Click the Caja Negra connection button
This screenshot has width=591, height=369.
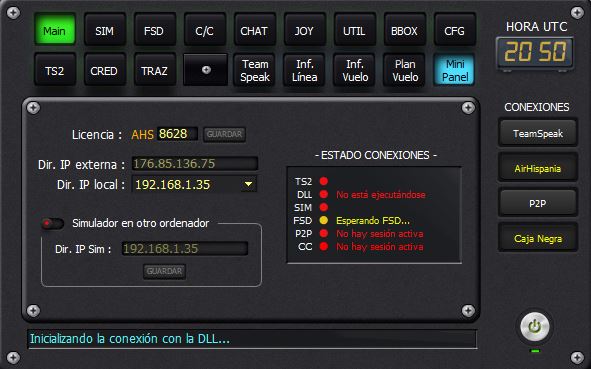tap(538, 239)
